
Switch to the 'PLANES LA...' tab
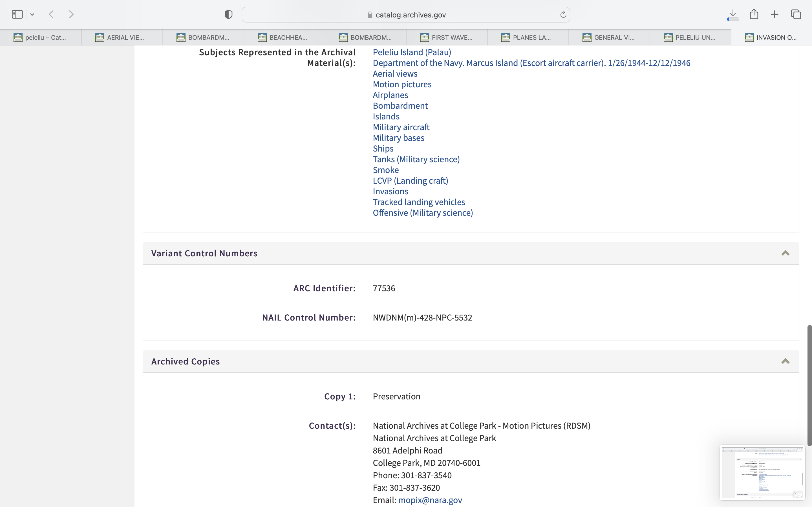point(528,37)
